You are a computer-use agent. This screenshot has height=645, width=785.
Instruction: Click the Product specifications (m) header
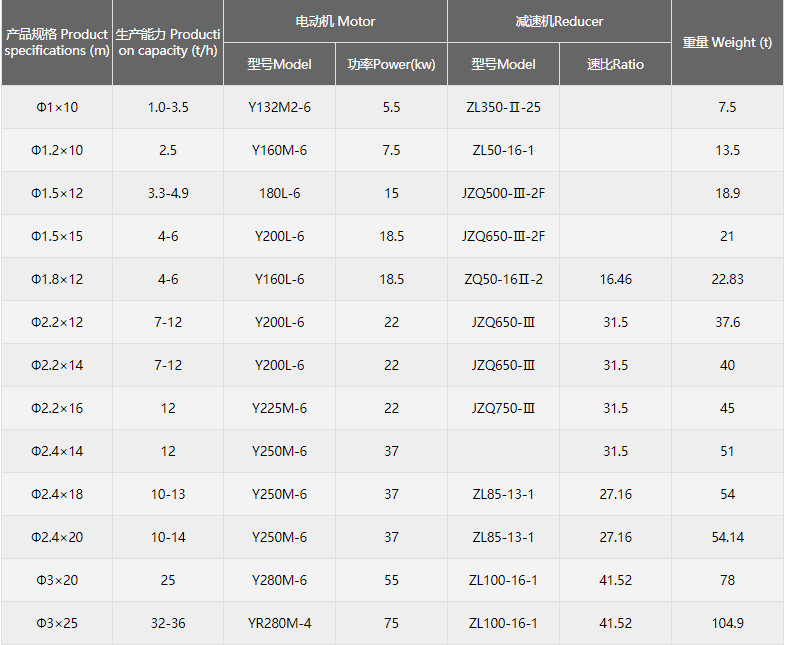(57, 43)
